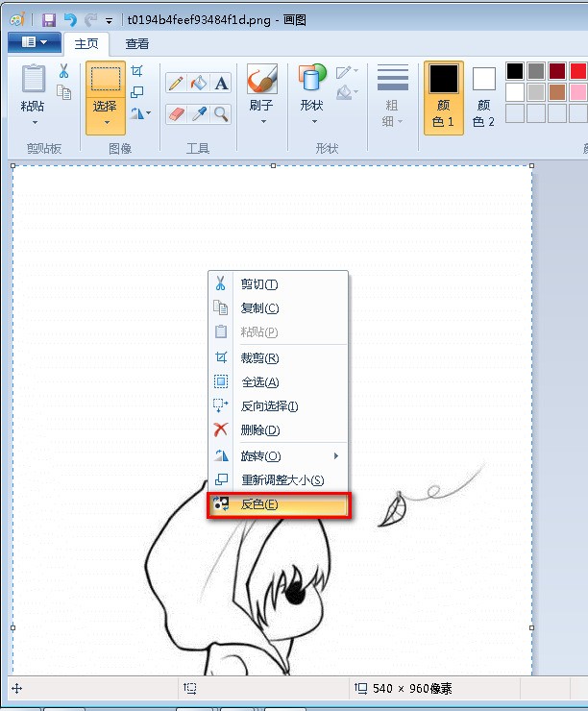This screenshot has width=588, height=711.
Task: Select the 颜色 1 button
Action: [x=443, y=98]
